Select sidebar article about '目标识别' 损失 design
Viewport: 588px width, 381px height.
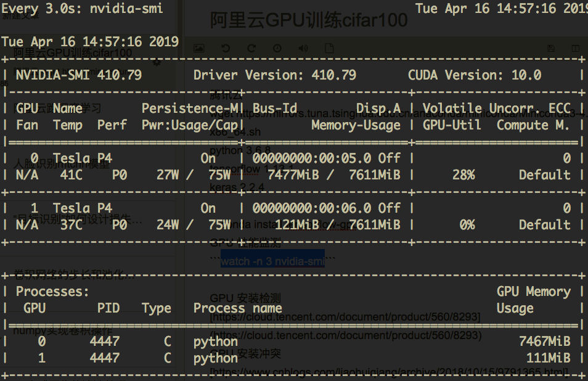[78, 219]
